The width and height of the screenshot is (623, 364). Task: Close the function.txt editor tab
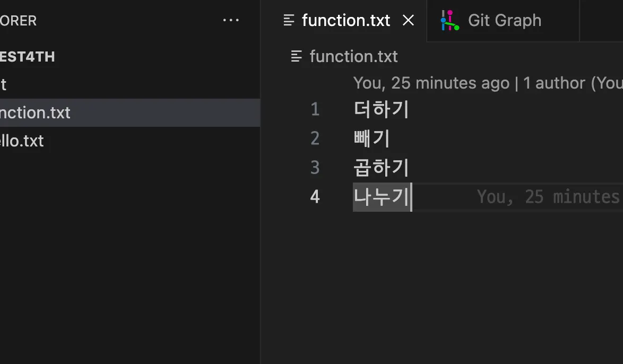[408, 21]
